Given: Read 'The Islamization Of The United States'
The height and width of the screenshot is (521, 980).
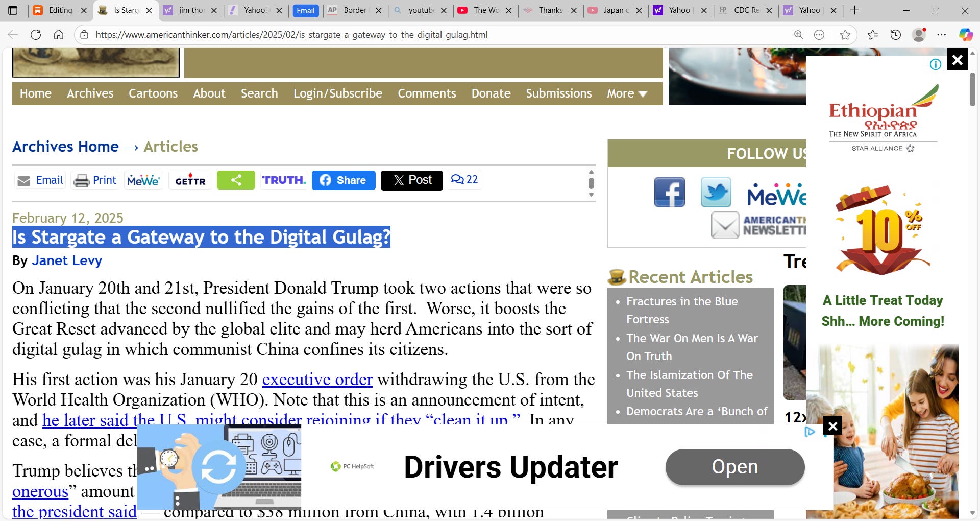Looking at the screenshot, I should coord(690,384).
